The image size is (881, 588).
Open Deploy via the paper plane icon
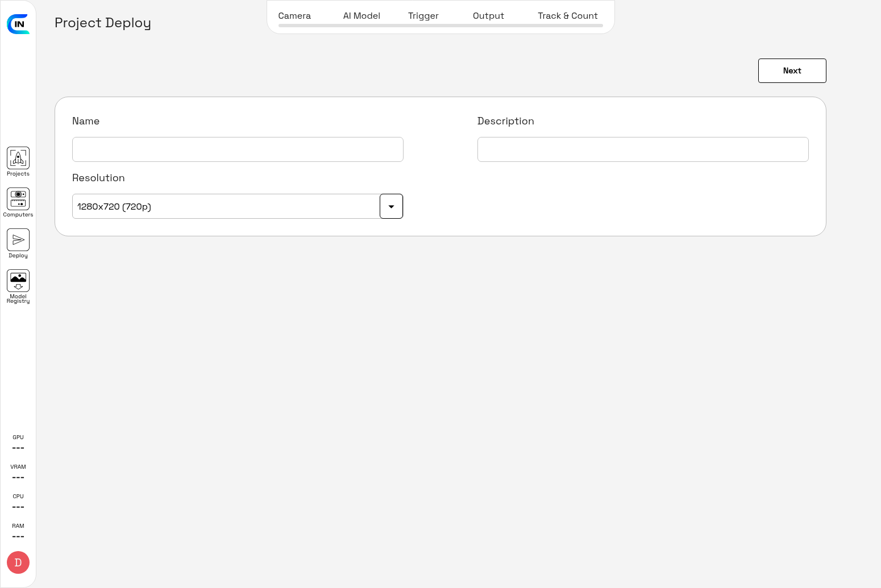(18, 240)
